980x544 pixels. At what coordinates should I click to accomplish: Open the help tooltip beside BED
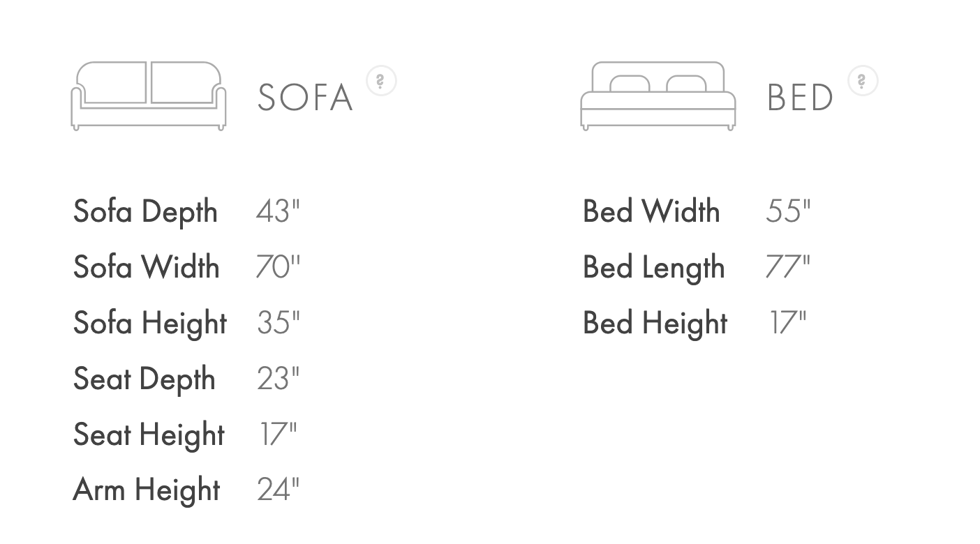point(862,81)
